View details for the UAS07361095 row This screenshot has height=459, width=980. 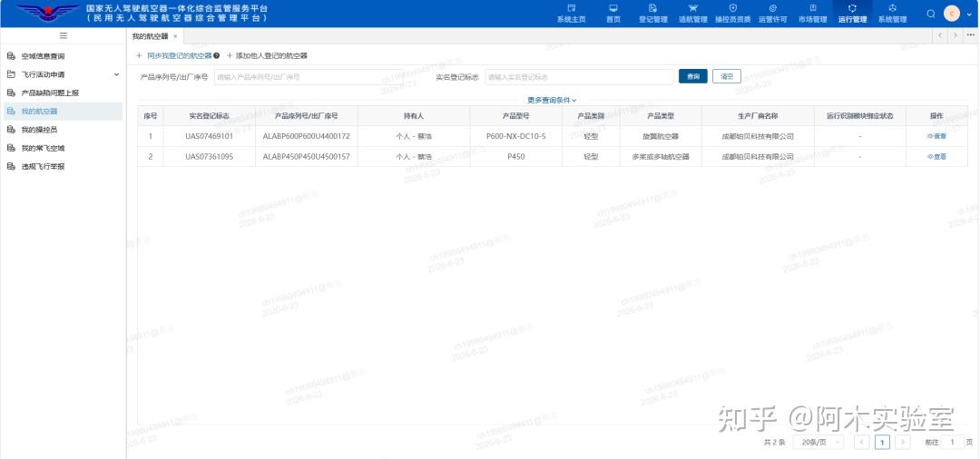(x=936, y=157)
